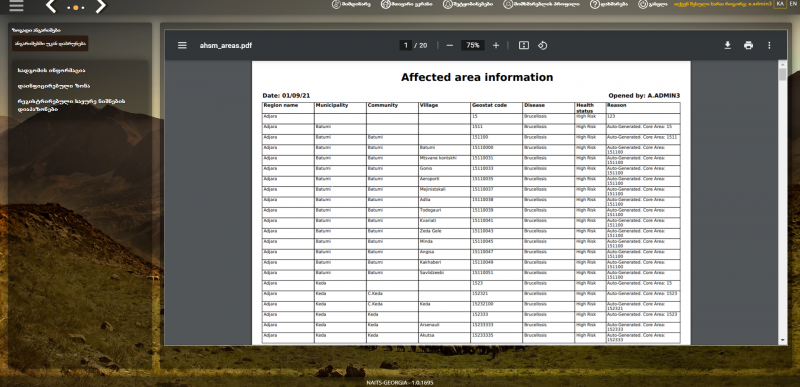Open the second item in the left sidebar list
Screen dimensions: 800x387
coord(54,86)
